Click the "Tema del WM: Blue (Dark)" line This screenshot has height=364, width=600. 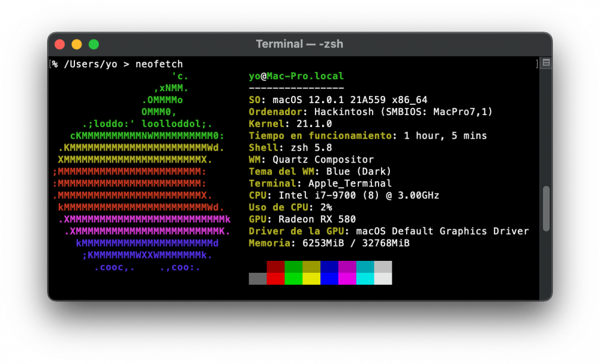[x=320, y=172]
